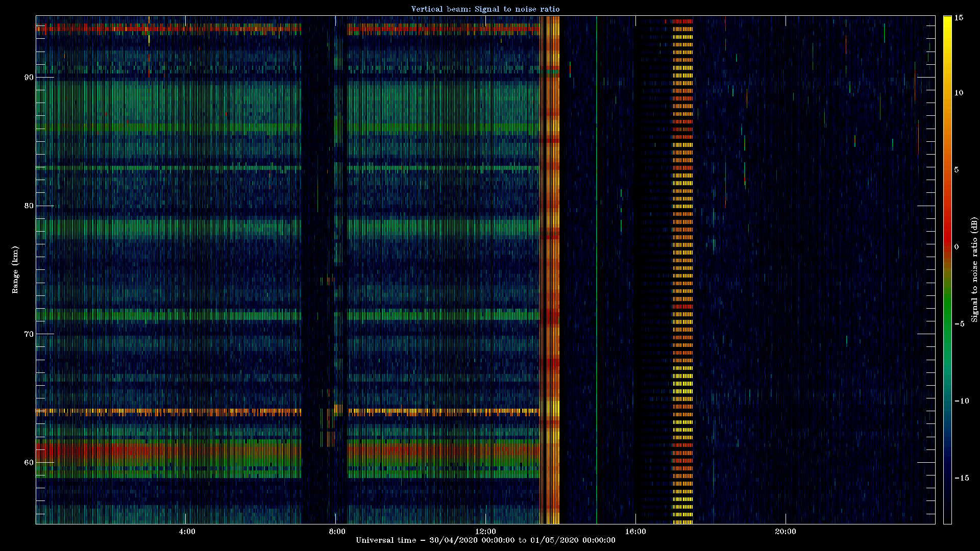This screenshot has height=551, width=980.
Task: Click the 60 km range tick label
Action: (29, 462)
